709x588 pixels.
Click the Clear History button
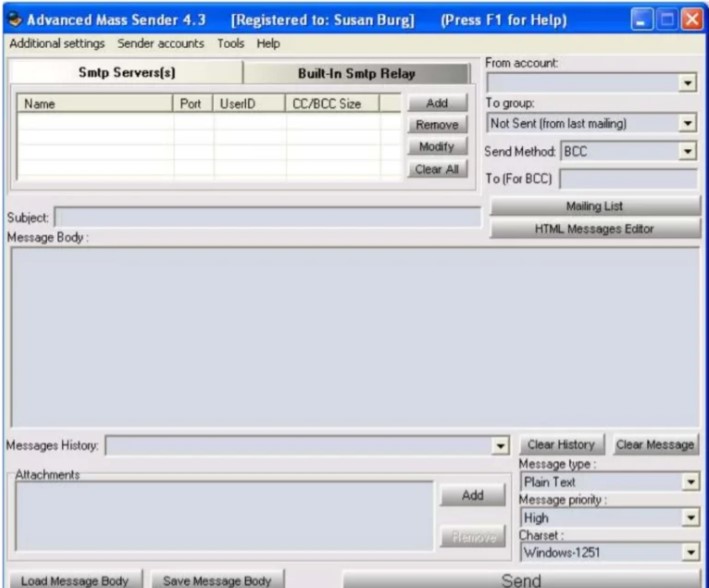[x=561, y=445]
